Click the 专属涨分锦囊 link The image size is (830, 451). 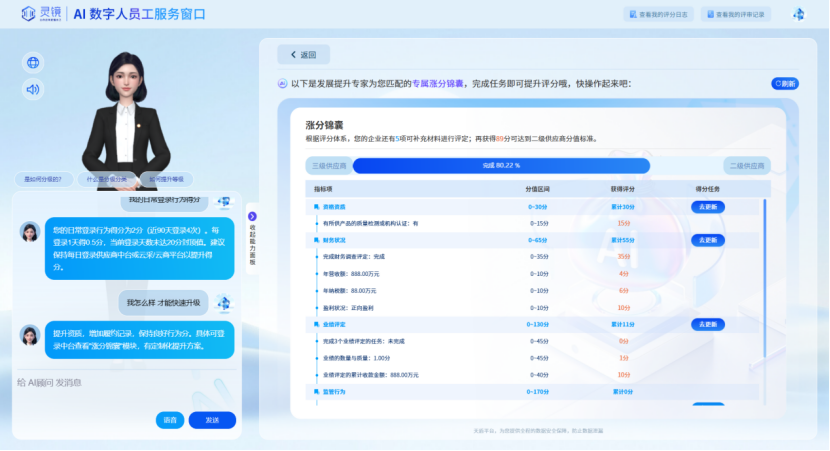[438, 84]
